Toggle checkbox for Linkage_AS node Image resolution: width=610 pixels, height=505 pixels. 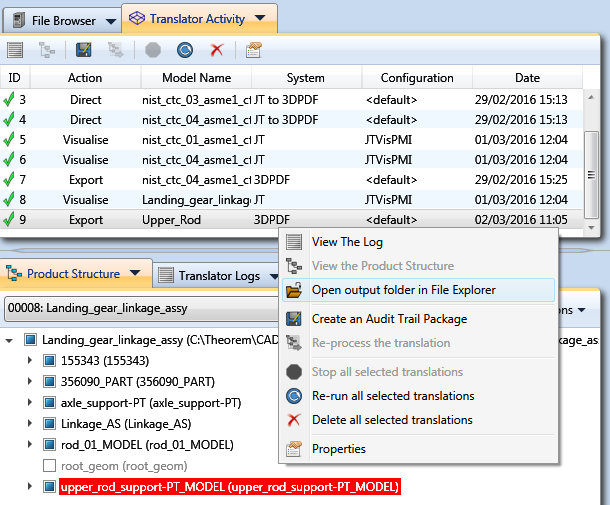pos(49,424)
